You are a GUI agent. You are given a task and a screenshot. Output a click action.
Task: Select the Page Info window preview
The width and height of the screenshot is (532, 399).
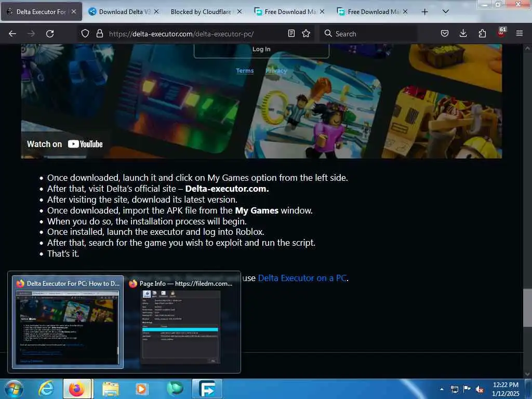coord(180,322)
